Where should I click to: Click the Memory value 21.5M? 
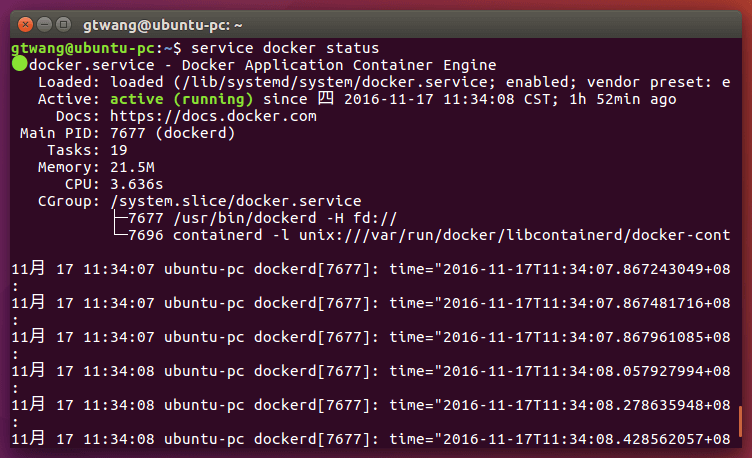132,167
